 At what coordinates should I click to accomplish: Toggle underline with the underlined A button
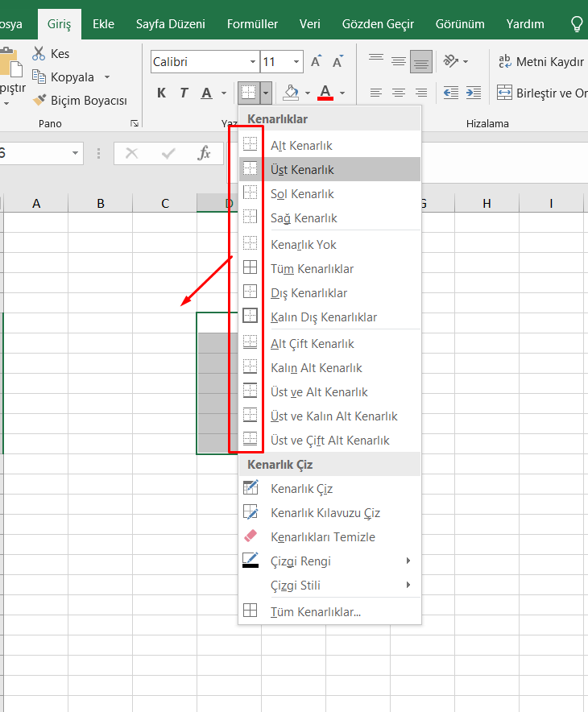206,93
